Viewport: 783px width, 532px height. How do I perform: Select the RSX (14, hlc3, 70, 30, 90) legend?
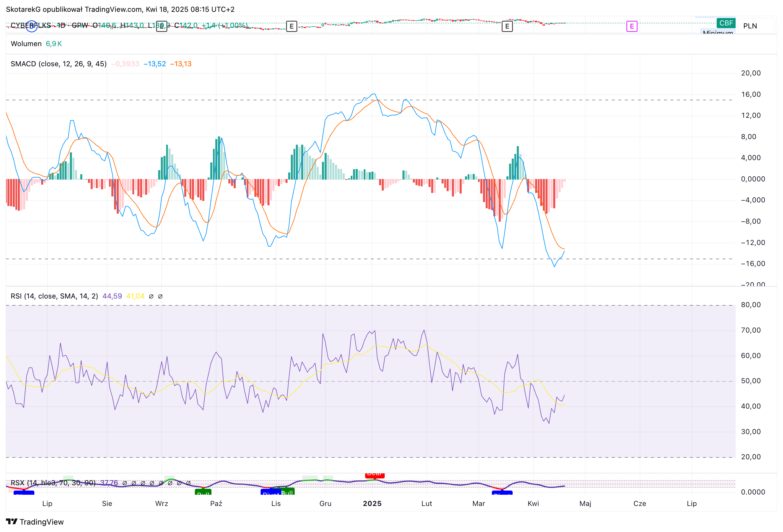(x=53, y=483)
